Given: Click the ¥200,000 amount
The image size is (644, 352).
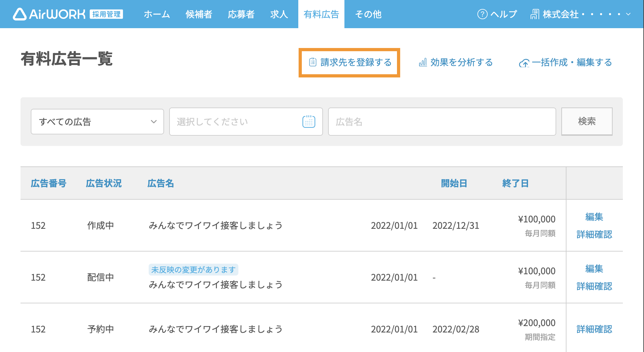Looking at the screenshot, I should (537, 323).
